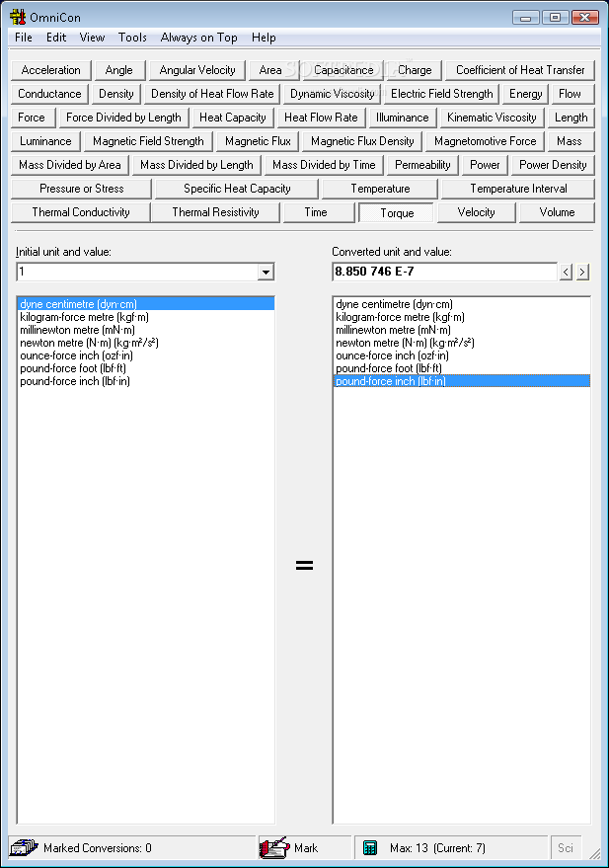Select the Luminance category
The width and height of the screenshot is (609, 868).
[x=45, y=142]
